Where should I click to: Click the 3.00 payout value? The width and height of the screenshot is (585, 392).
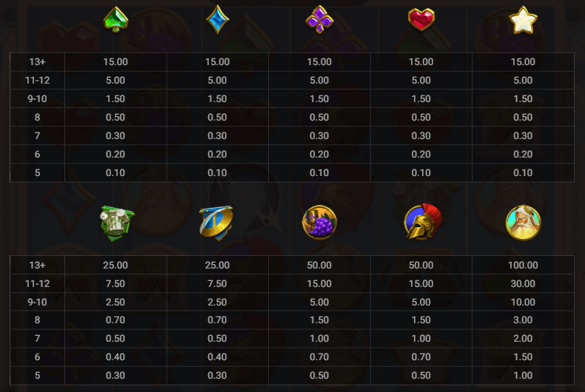[x=523, y=320]
